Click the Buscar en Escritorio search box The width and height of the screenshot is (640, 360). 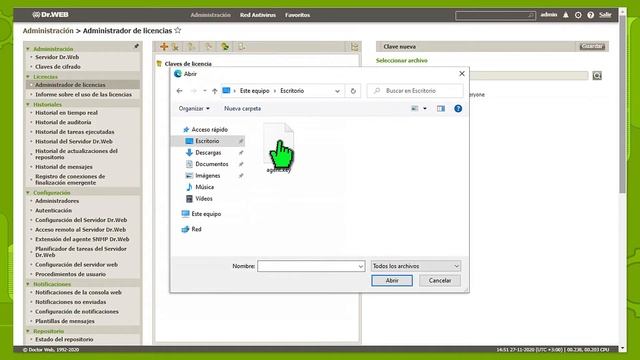[416, 91]
